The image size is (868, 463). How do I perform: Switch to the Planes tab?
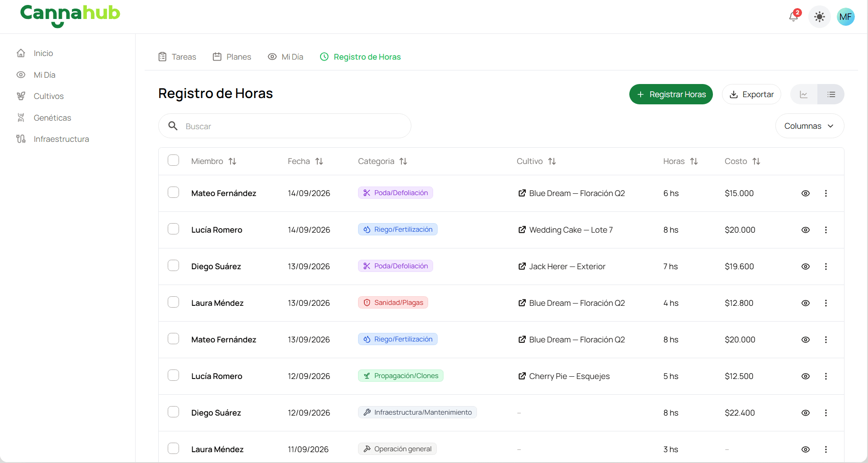tap(232, 57)
